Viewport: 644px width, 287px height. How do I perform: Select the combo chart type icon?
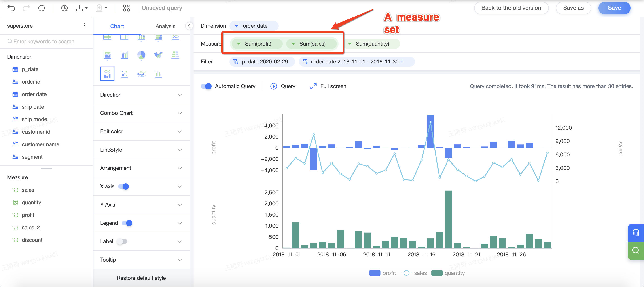click(107, 74)
